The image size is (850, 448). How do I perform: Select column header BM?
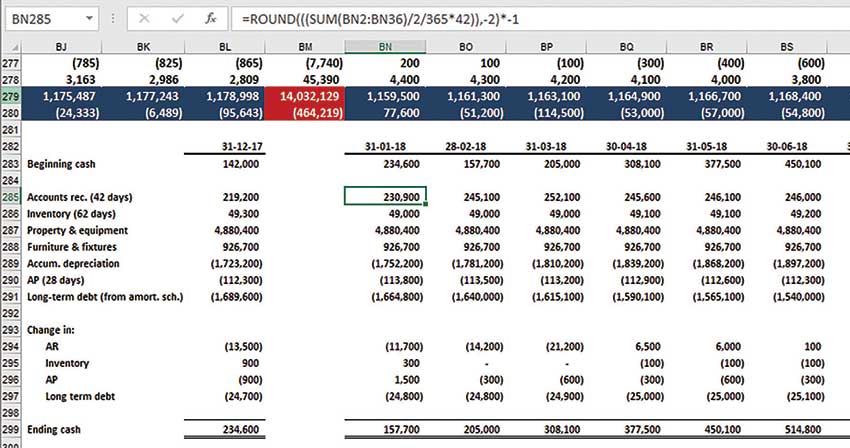click(x=304, y=47)
